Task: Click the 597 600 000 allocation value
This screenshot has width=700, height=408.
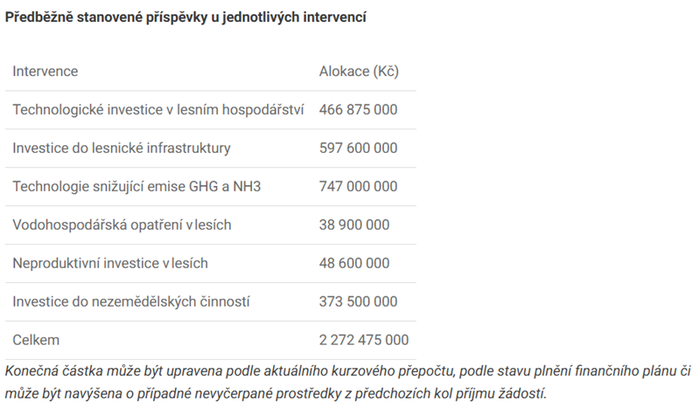Action: [x=358, y=148]
